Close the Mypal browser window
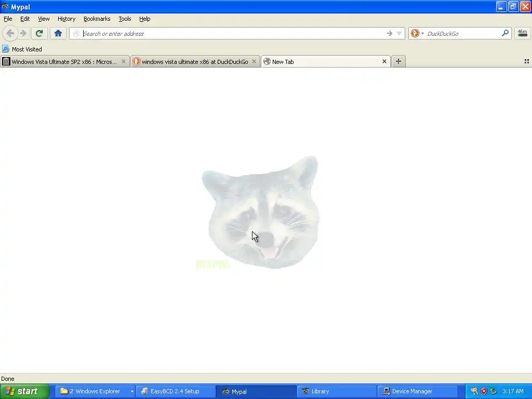The height and width of the screenshot is (399, 532). (525, 6)
